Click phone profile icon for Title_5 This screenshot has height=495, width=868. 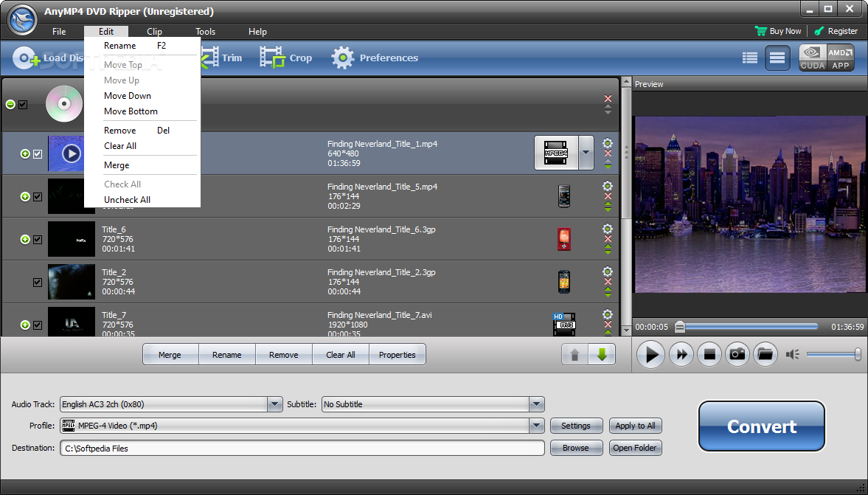[564, 196]
